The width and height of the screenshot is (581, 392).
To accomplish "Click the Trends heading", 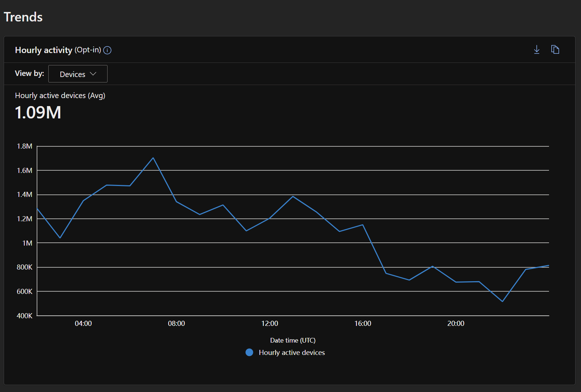I will pos(23,17).
